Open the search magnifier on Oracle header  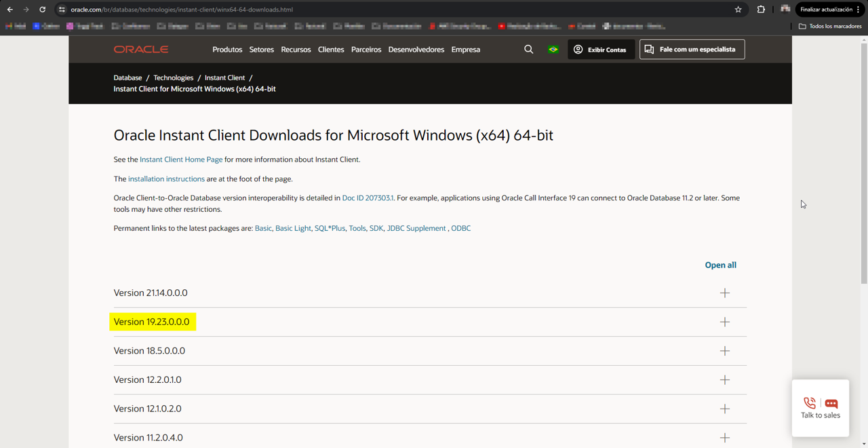(528, 50)
